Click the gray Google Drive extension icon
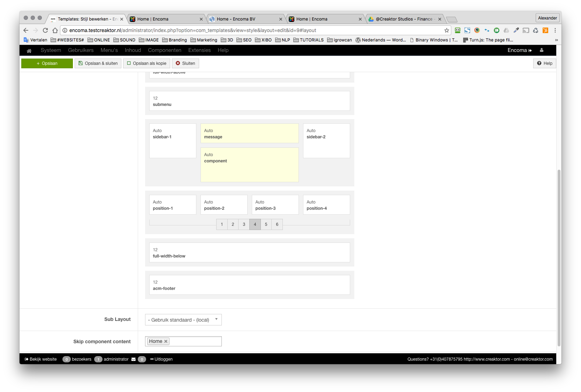Screen dimensions: 581x392 tap(506, 30)
